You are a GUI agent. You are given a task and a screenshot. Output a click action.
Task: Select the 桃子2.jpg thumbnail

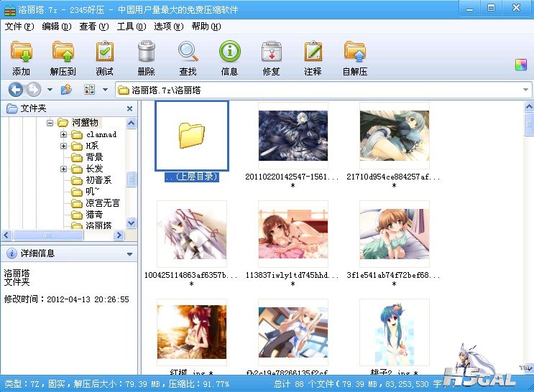pyautogui.click(x=395, y=332)
